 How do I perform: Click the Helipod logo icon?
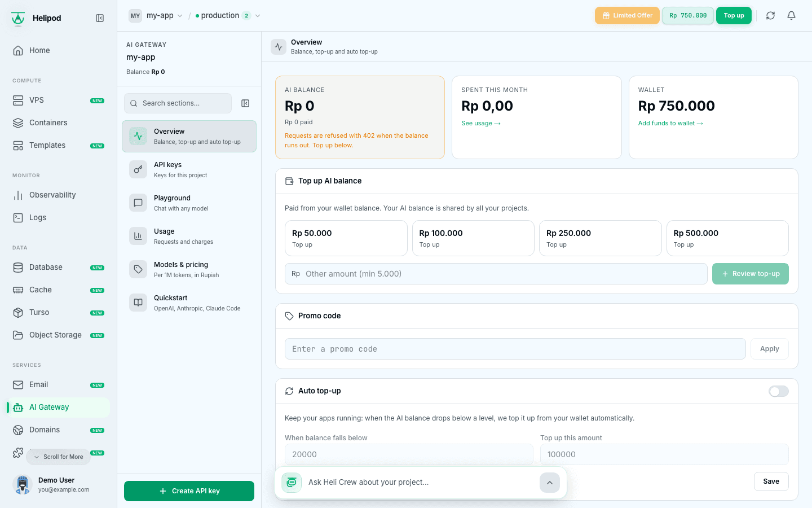pos(18,18)
